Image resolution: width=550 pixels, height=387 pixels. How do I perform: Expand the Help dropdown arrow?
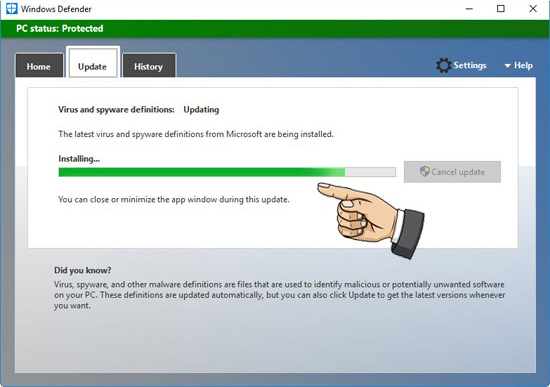coord(508,66)
